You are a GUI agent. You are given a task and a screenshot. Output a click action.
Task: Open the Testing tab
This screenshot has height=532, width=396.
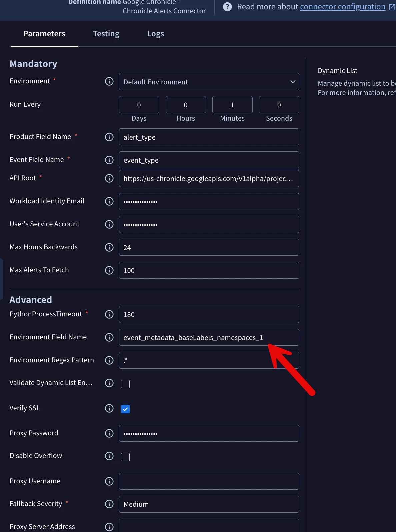[106, 34]
